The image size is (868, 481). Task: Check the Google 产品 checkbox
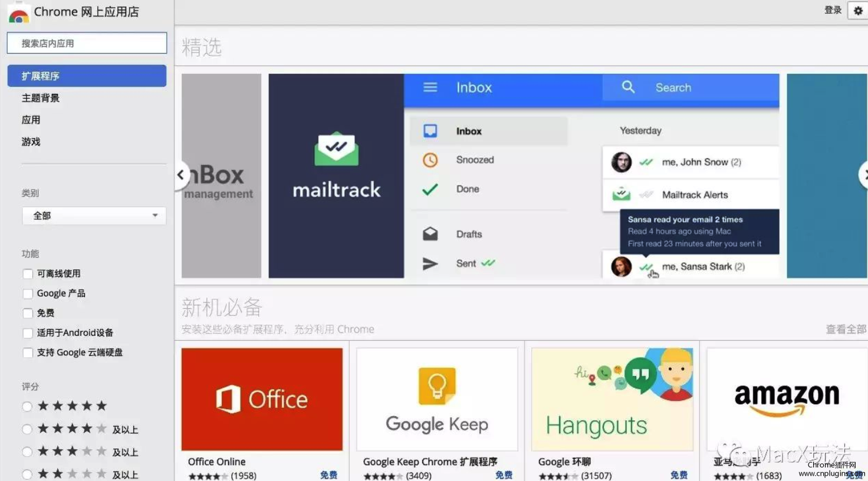coord(28,294)
